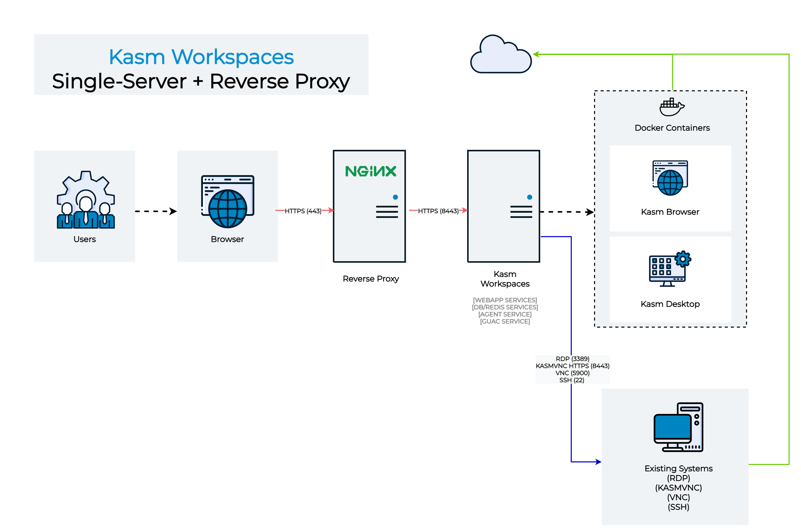This screenshot has height=532, width=801.
Task: Select the Browser globe icon
Action: (x=227, y=208)
